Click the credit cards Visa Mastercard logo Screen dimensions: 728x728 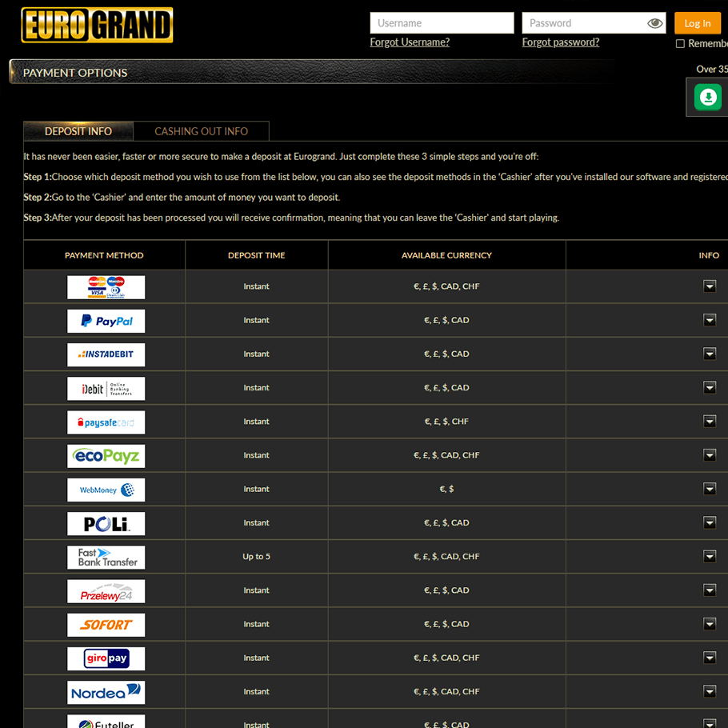tap(106, 287)
